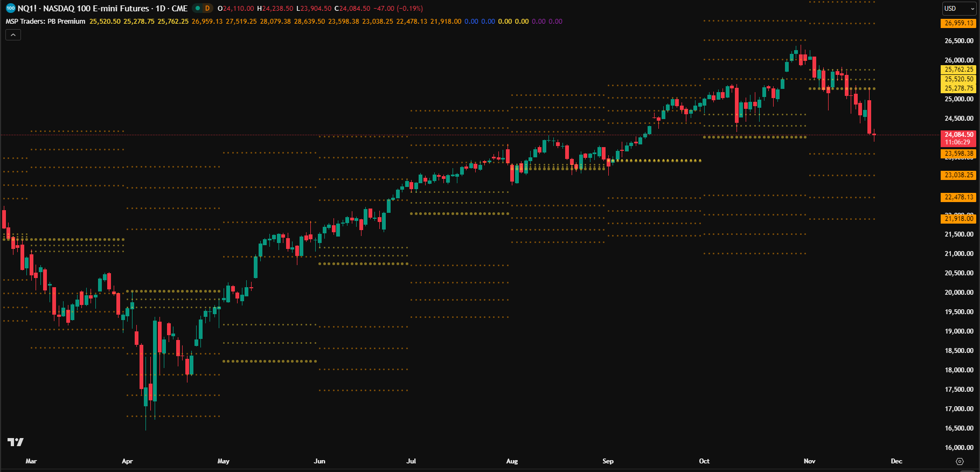
Task: Click the 23,598.38 orange price label
Action: click(x=959, y=154)
